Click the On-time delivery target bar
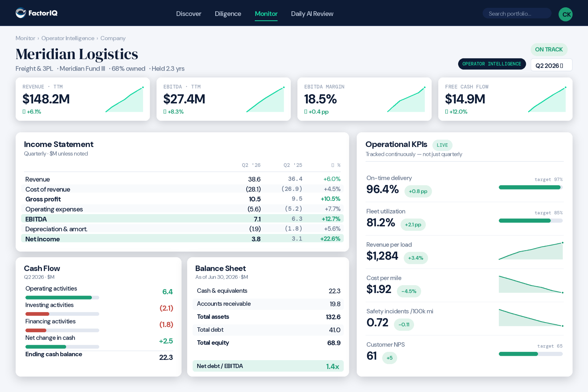The image size is (588, 392). click(531, 187)
